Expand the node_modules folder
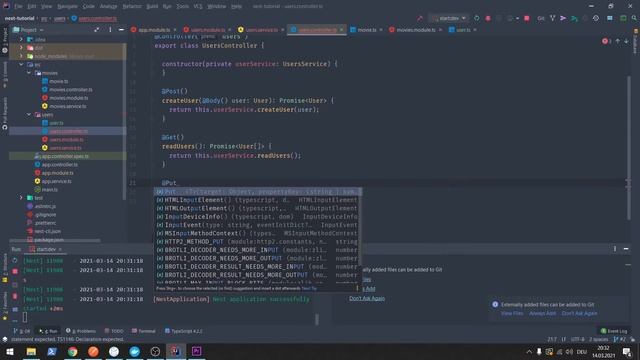Image resolution: width=640 pixels, height=360 pixels. [21, 56]
